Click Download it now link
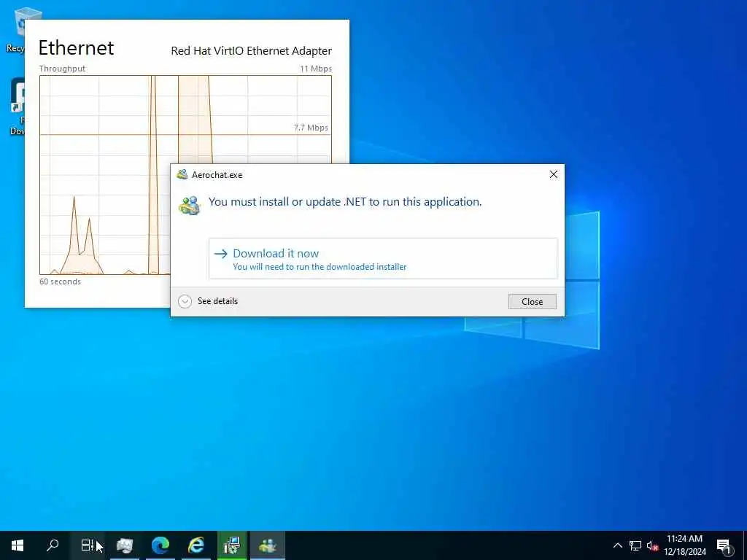 pyautogui.click(x=382, y=259)
